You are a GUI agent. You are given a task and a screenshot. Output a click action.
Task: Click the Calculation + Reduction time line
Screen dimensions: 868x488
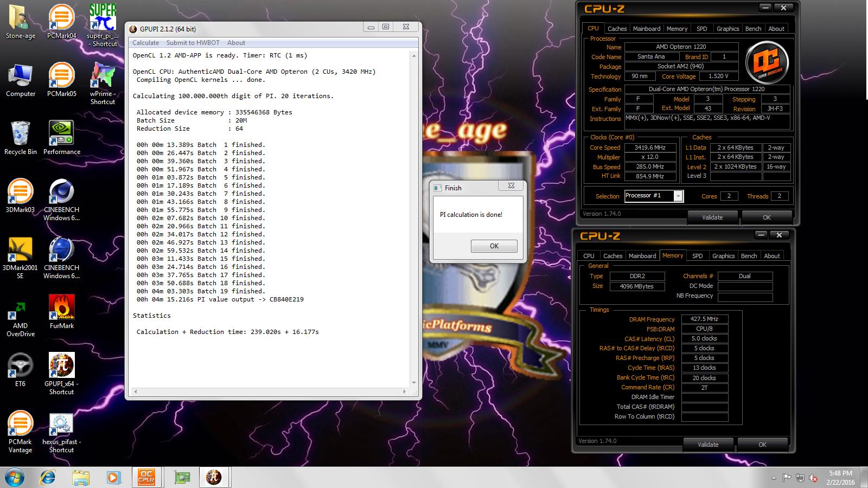[x=227, y=332]
